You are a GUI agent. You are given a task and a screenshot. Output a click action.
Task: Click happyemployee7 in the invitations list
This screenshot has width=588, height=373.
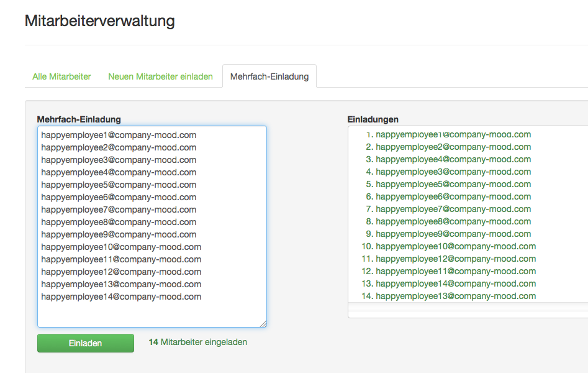pos(453,209)
